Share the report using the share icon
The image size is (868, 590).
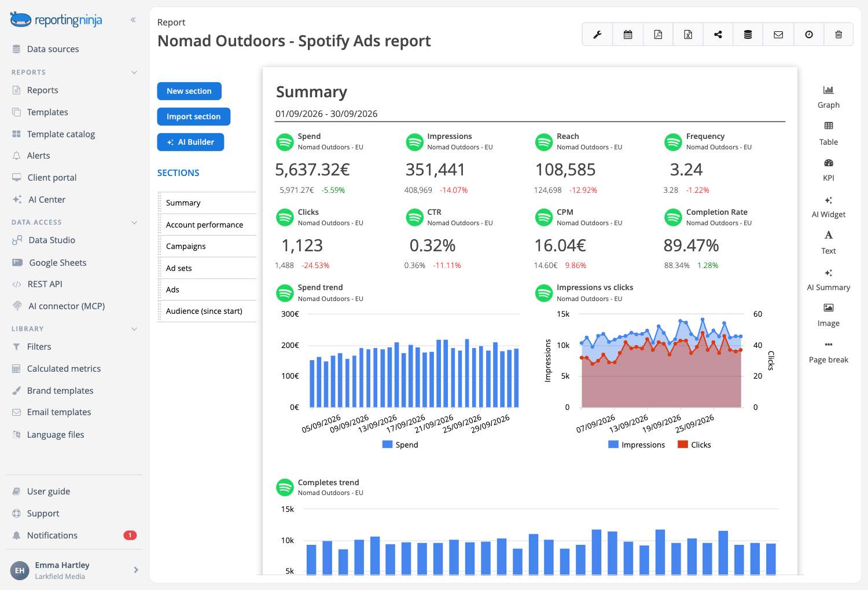pos(718,35)
